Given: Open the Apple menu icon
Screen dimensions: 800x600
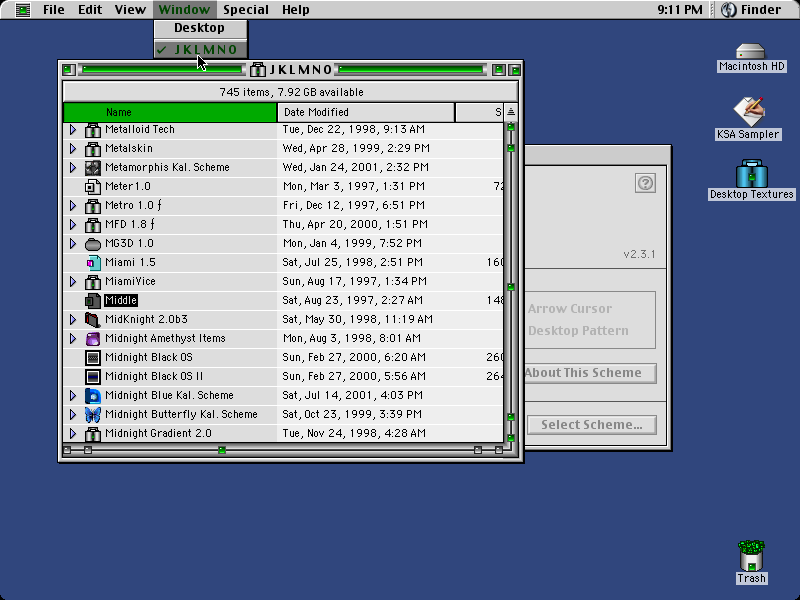Looking at the screenshot, I should point(22,10).
